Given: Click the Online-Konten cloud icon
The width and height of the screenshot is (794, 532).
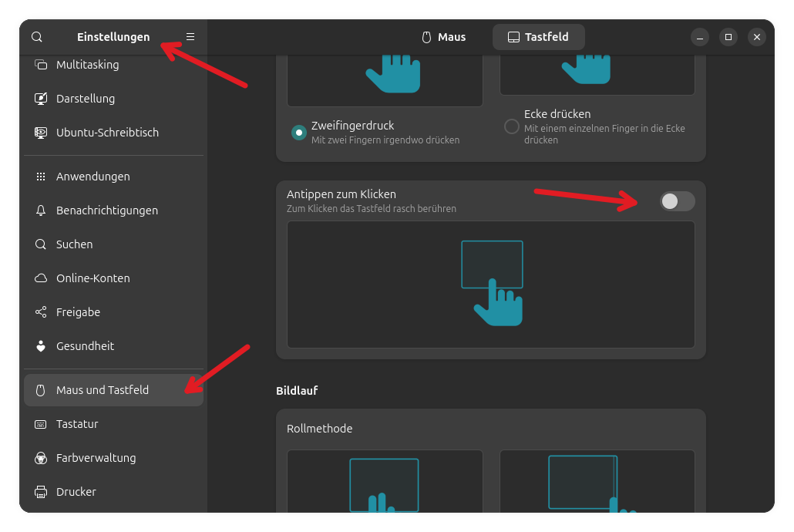Looking at the screenshot, I should click(x=41, y=278).
